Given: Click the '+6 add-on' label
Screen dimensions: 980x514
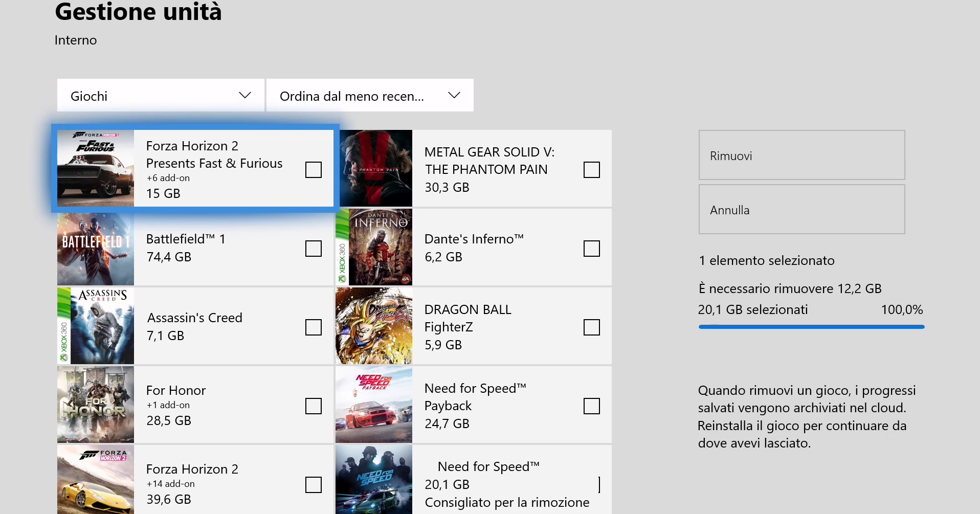Looking at the screenshot, I should coord(168,178).
